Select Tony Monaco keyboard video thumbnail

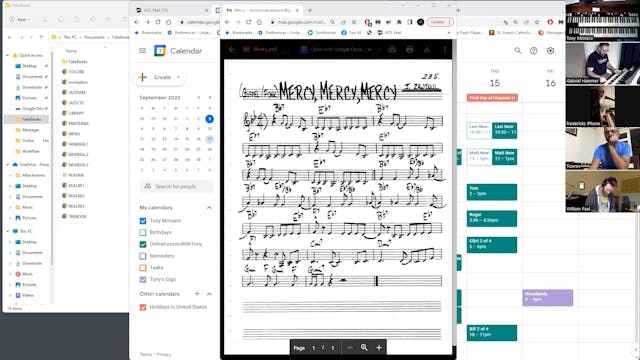602,20
